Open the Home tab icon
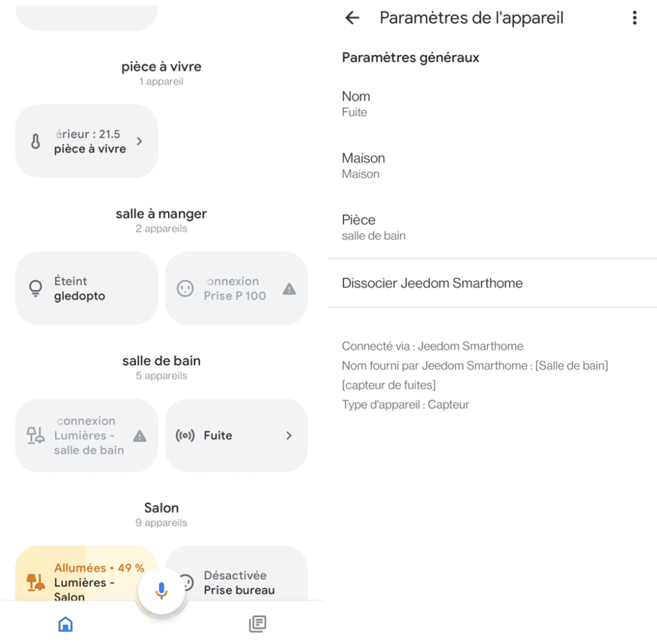Viewport: 657px width, 644px height. [65, 623]
